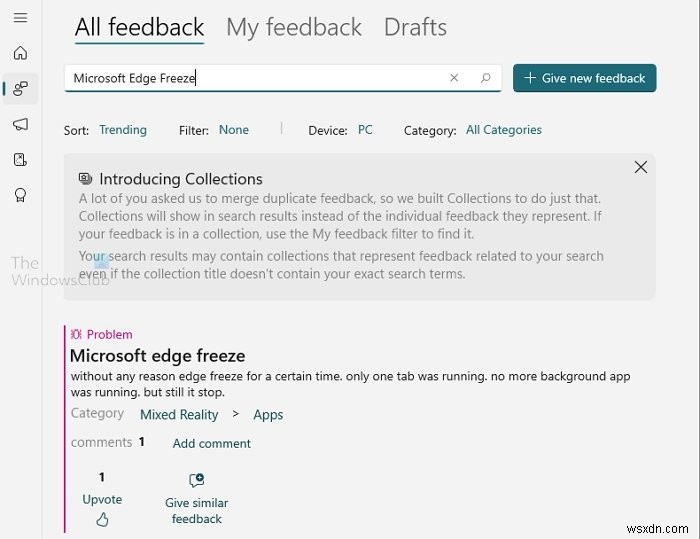Open the Device PC dropdown

[x=365, y=130]
